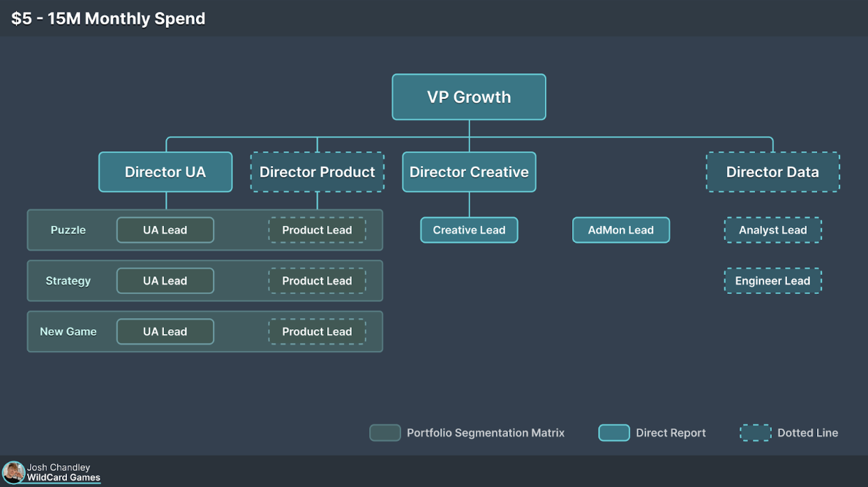Click UA Lead in the Puzzle row
868x487 pixels.
(x=165, y=230)
